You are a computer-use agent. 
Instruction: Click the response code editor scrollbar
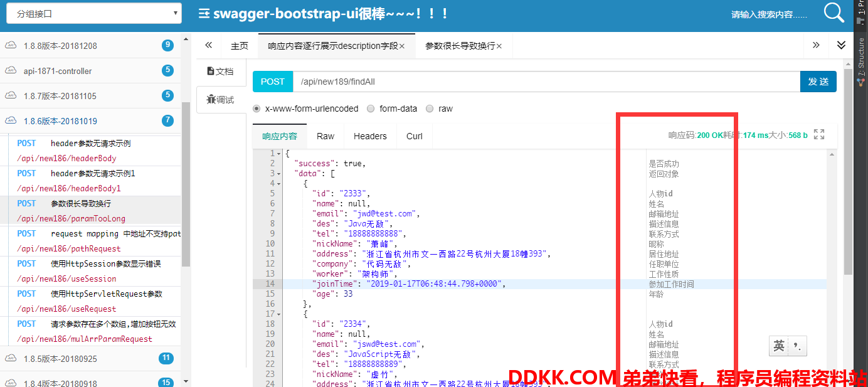(831, 268)
